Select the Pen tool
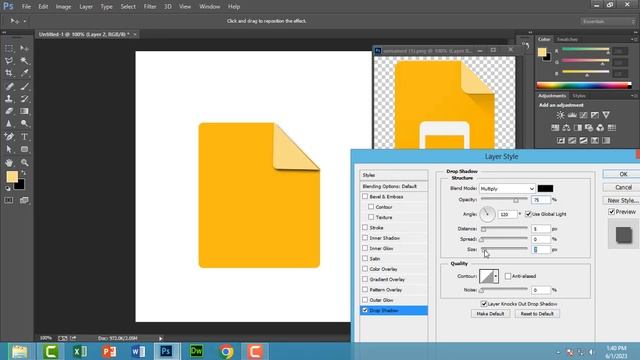 click(9, 137)
